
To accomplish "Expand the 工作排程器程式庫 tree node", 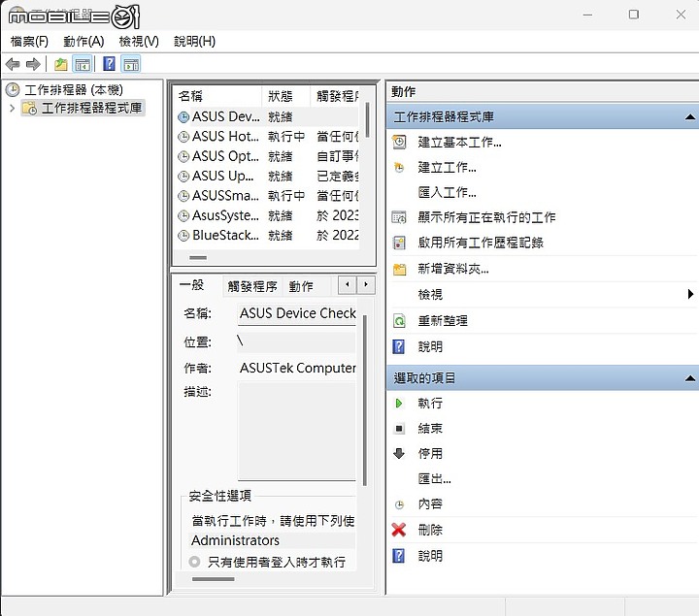I will pyautogui.click(x=12, y=108).
